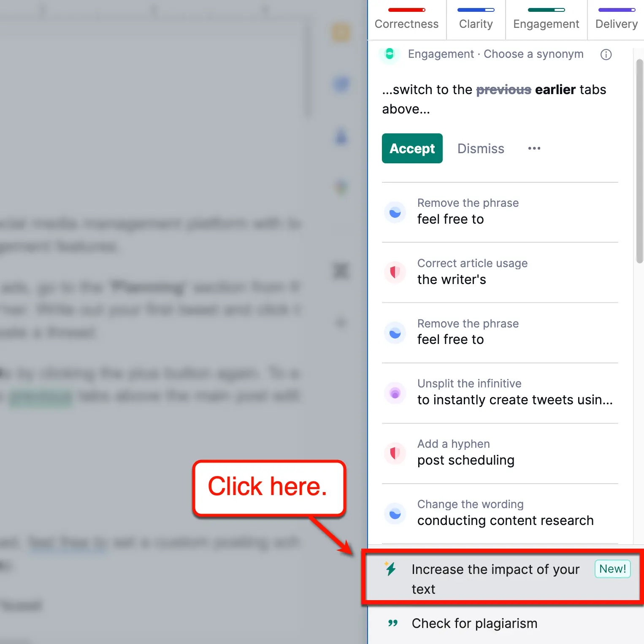
Task: Click the red shield icon beside "the writer's"
Action: 395,273
